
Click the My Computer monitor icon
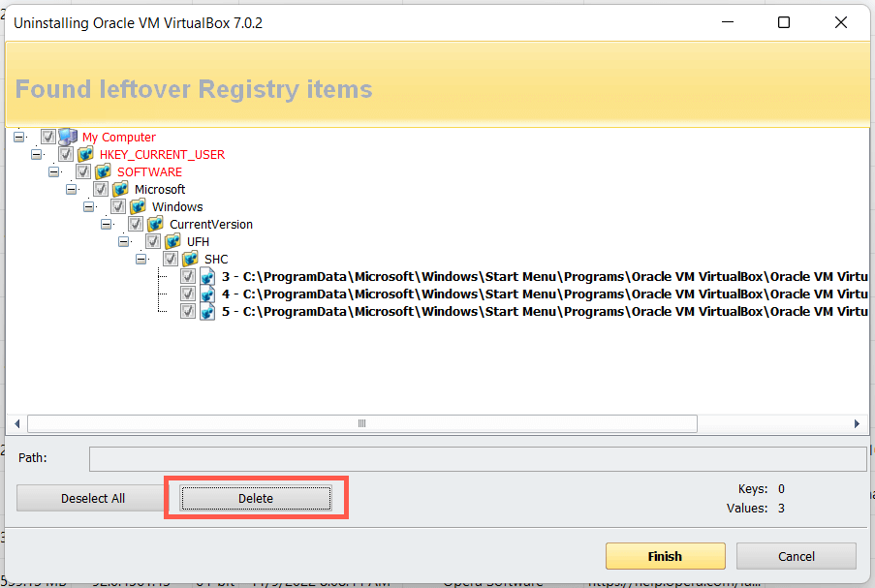[67, 137]
